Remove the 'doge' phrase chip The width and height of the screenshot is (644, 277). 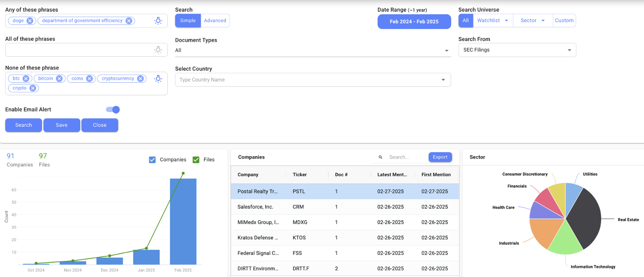[x=30, y=21]
